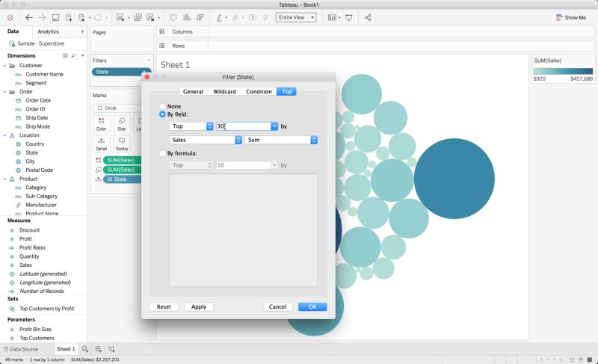Click the sort ascending toolbar icon

[x=187, y=17]
